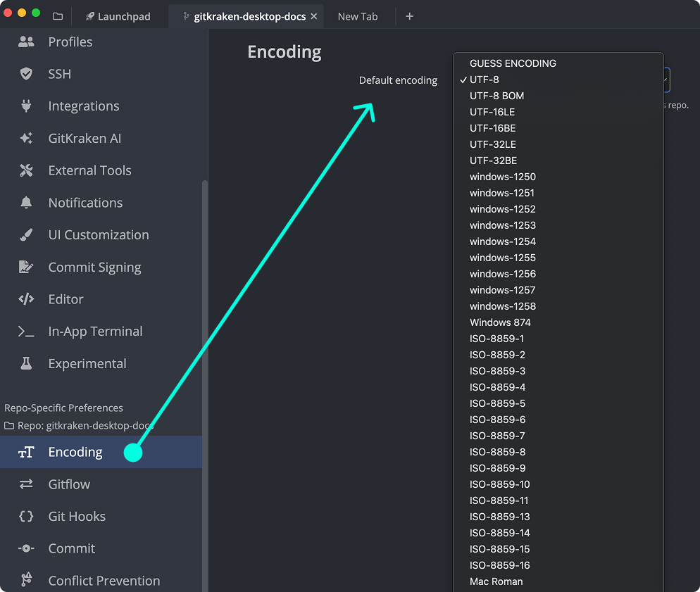Click the UI Customization brush icon
The width and height of the screenshot is (700, 592).
coord(26,235)
